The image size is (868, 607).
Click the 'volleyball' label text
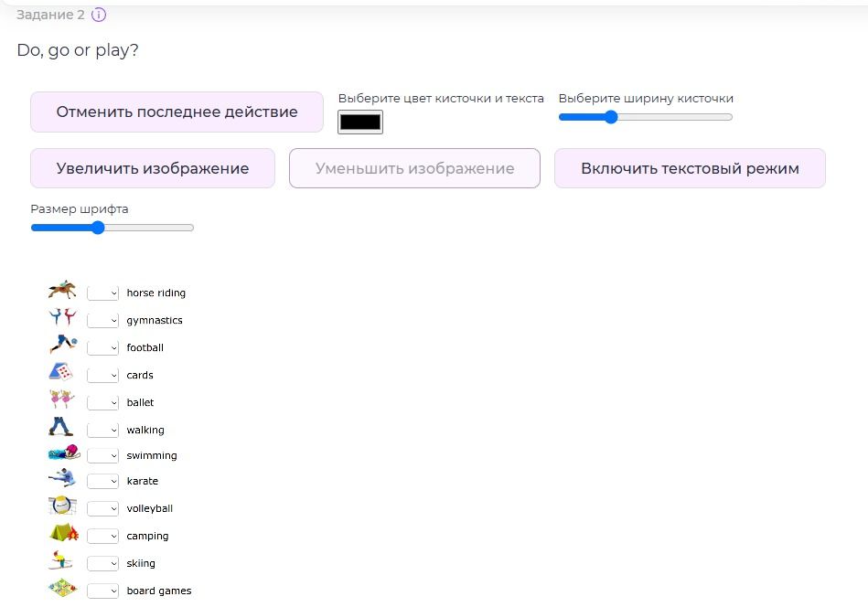(149, 508)
